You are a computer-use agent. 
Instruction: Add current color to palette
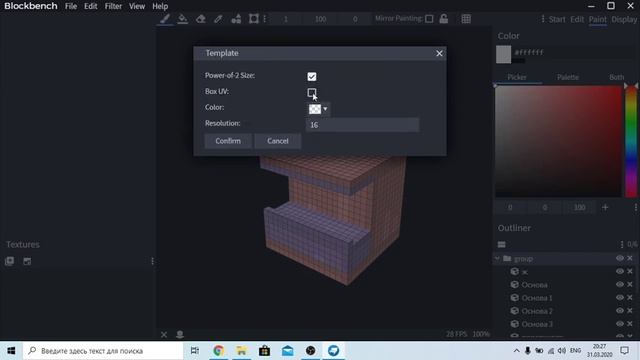pos(605,207)
